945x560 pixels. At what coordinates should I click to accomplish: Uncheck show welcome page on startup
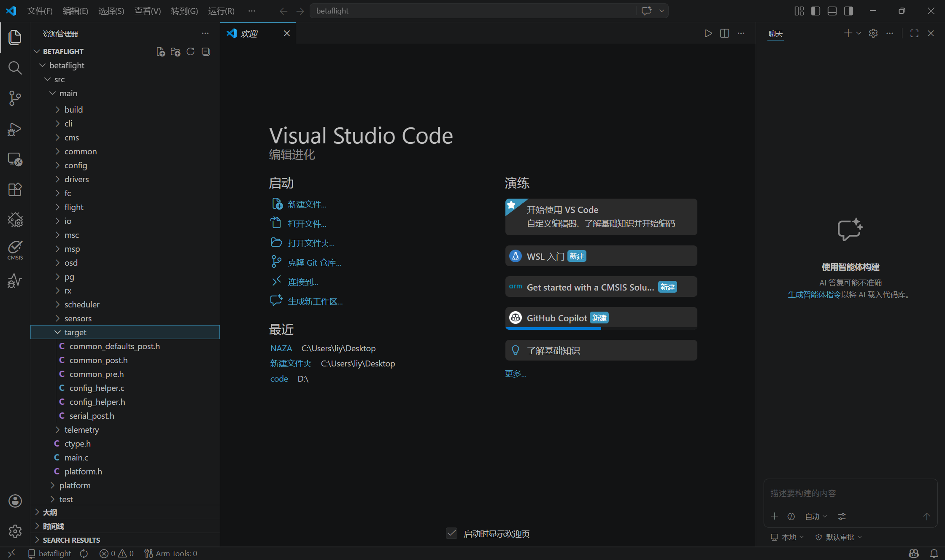(x=451, y=533)
